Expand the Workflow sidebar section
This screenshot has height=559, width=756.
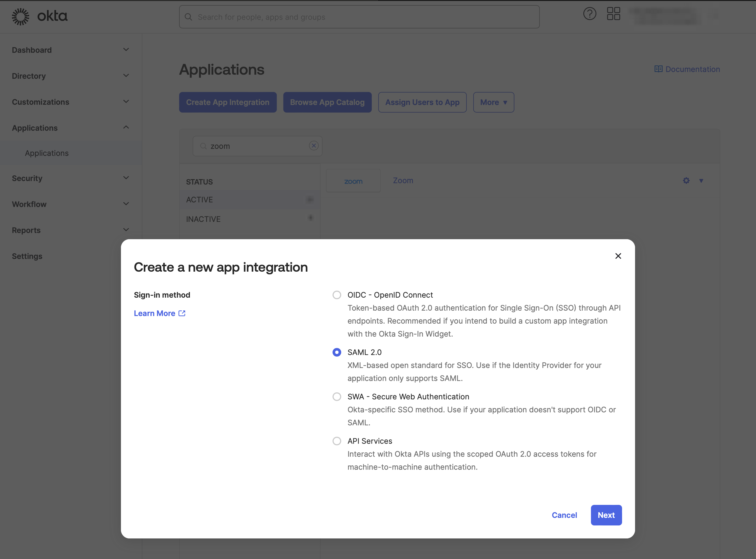pos(126,204)
